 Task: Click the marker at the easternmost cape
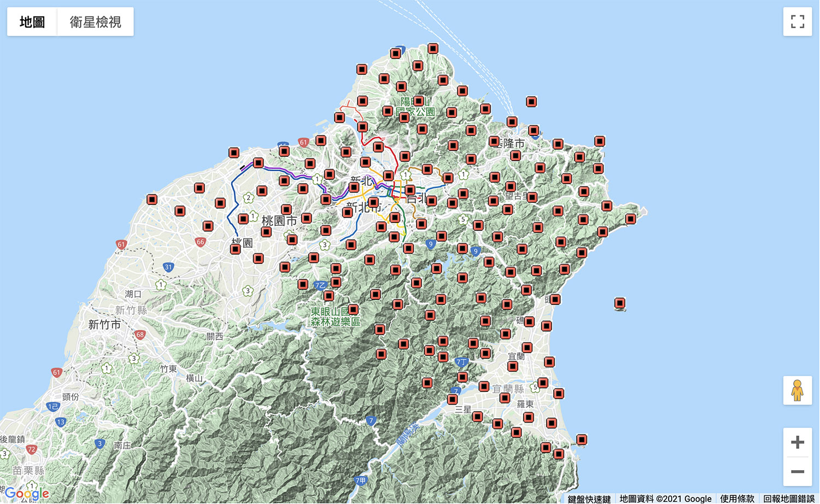pyautogui.click(x=630, y=219)
